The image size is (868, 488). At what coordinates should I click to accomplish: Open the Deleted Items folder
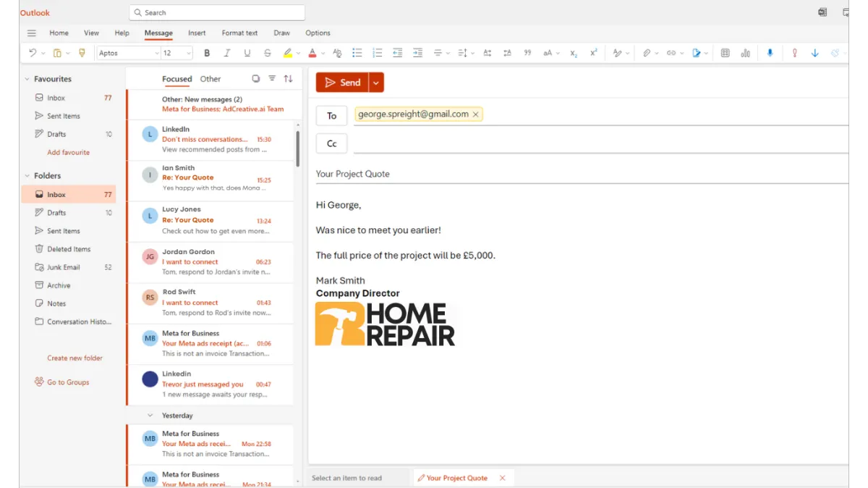[x=69, y=249]
